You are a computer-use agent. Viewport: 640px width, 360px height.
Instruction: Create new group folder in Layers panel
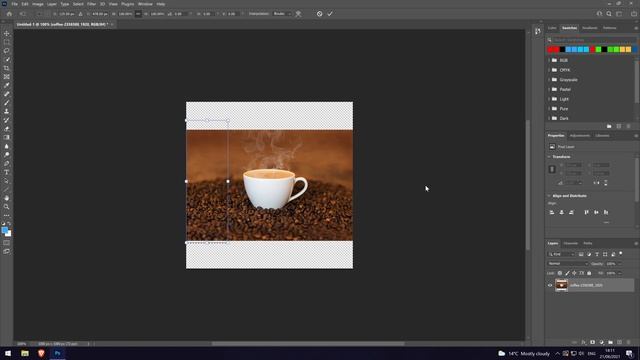(611, 342)
